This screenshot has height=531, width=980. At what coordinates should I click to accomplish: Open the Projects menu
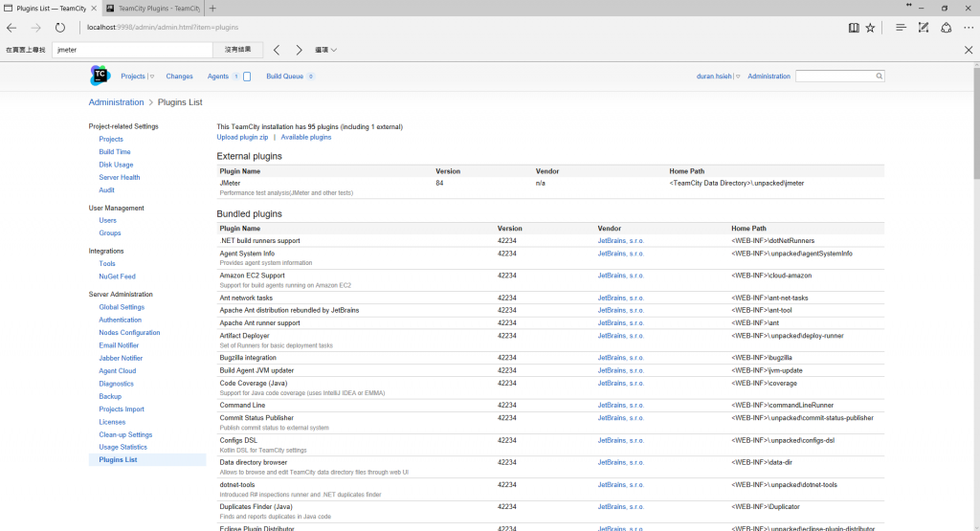point(132,77)
